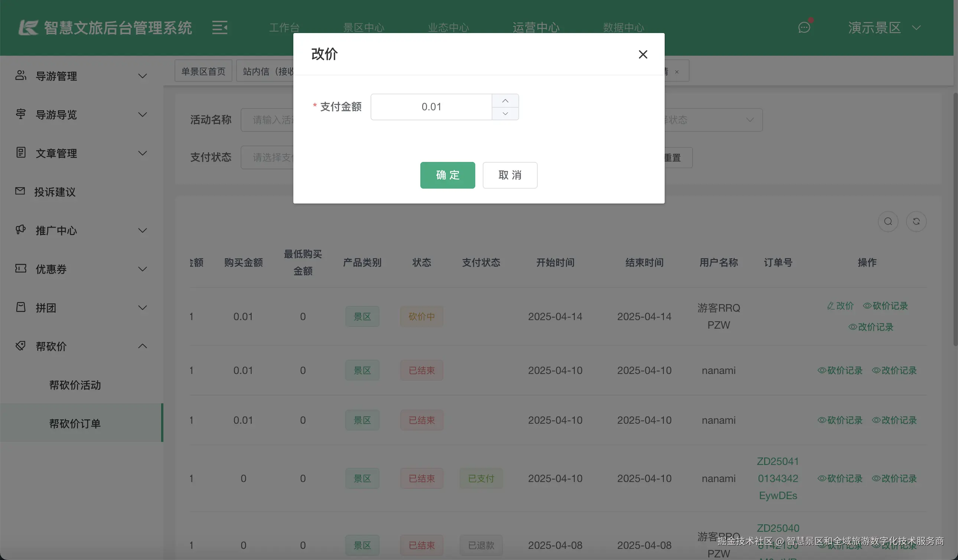Increase payment amount with the up stepper arrow
Image resolution: width=958 pixels, height=560 pixels.
pos(505,100)
